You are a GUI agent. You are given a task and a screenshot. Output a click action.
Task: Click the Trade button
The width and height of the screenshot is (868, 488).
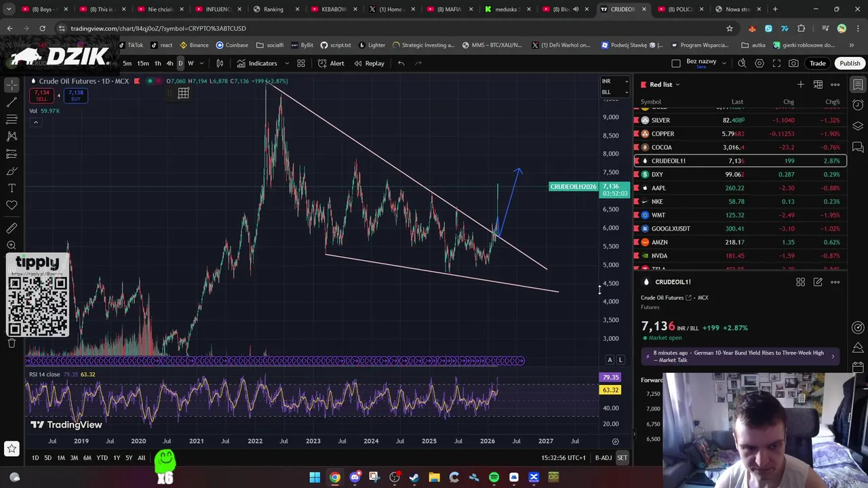click(x=817, y=63)
